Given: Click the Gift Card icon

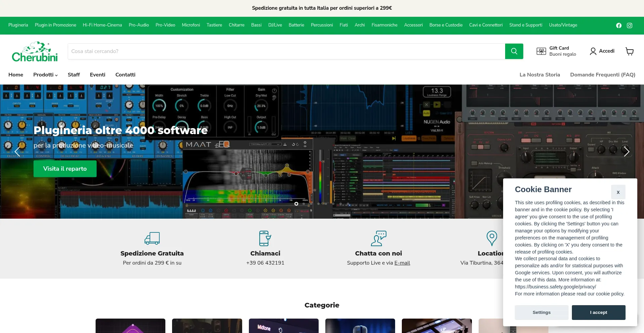Looking at the screenshot, I should [x=541, y=51].
